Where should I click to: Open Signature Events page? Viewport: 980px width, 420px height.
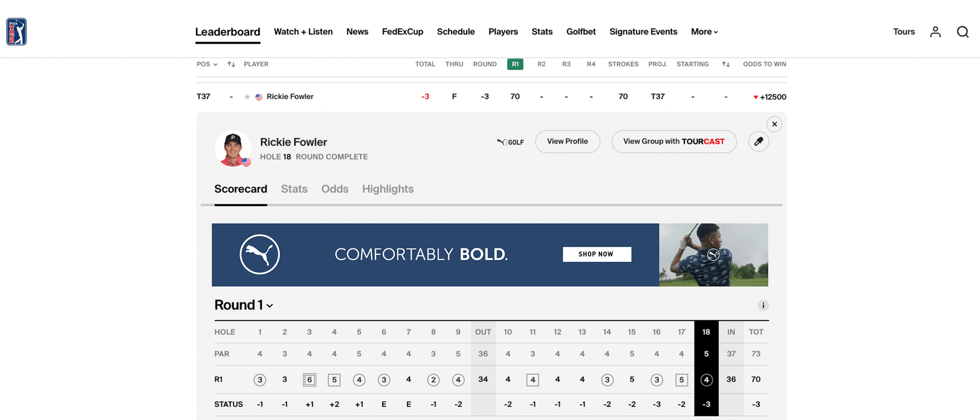643,32
